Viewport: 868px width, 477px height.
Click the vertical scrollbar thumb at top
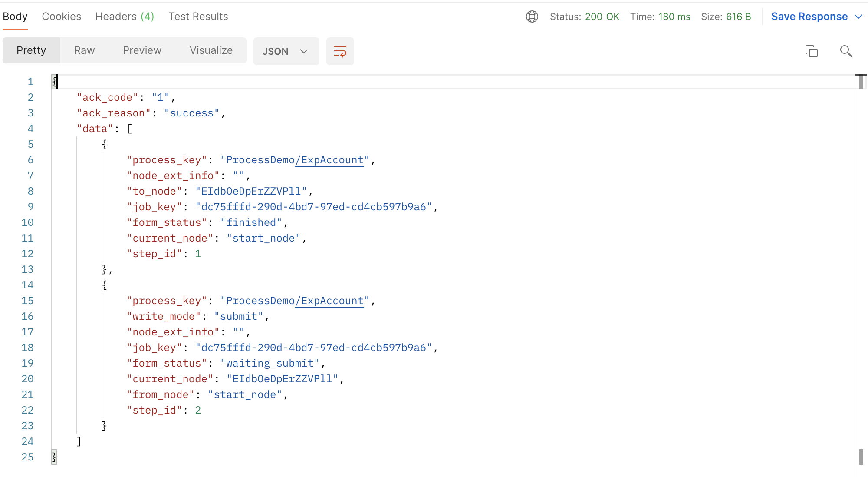[x=861, y=82]
